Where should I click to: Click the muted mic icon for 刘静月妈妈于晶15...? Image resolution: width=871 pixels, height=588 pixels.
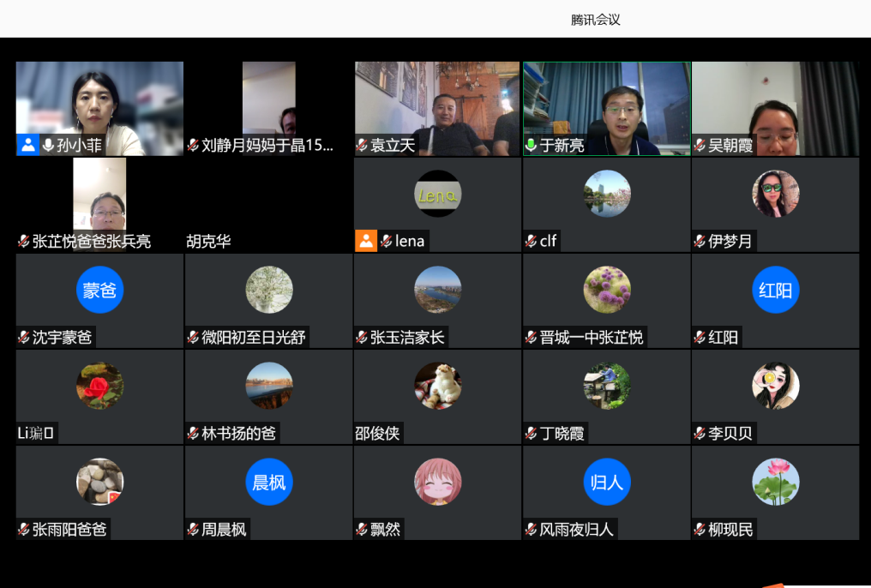click(193, 146)
